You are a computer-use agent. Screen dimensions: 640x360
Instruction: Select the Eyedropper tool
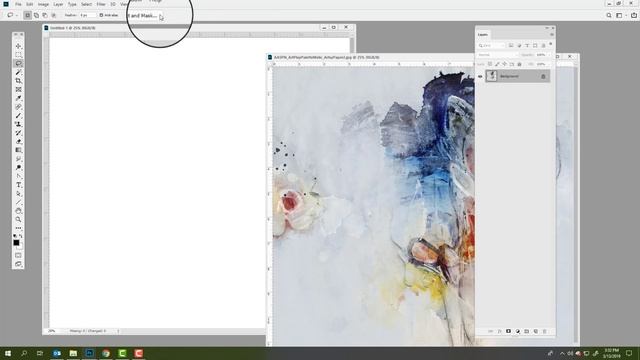(18, 98)
